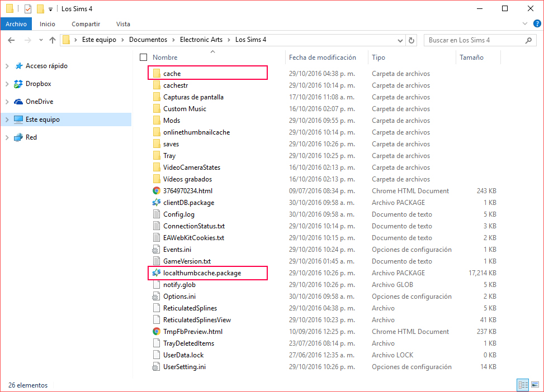
Task: Select the Chrome icon of 3764970234.html
Action: [x=157, y=190]
